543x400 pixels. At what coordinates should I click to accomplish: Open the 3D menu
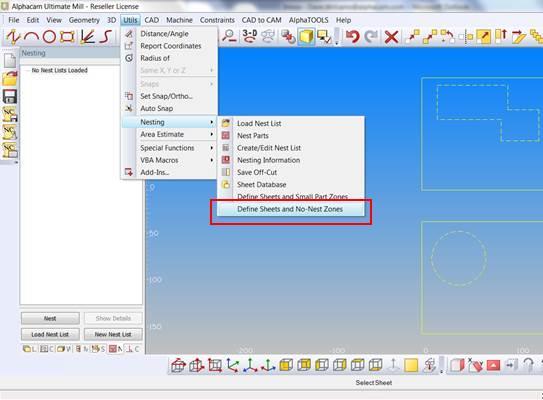pyautogui.click(x=112, y=20)
